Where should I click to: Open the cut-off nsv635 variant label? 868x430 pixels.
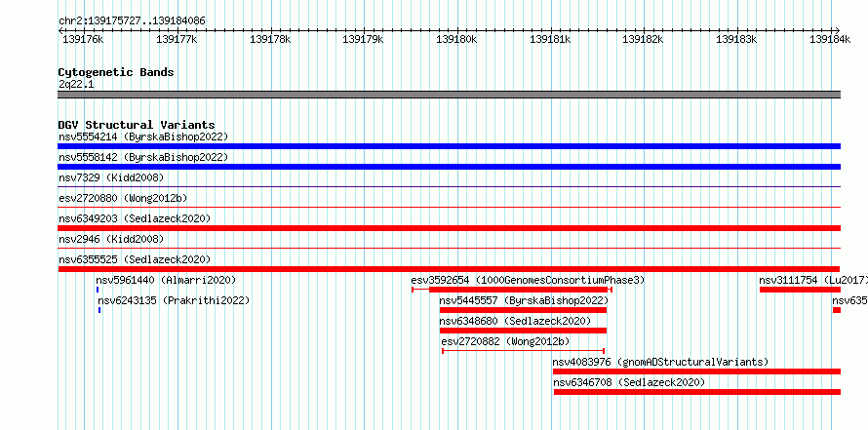(849, 301)
